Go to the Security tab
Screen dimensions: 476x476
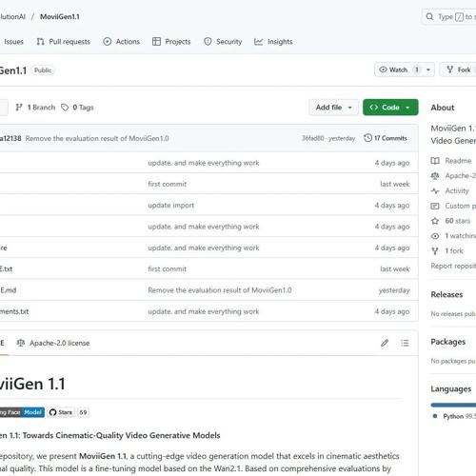[x=223, y=42]
